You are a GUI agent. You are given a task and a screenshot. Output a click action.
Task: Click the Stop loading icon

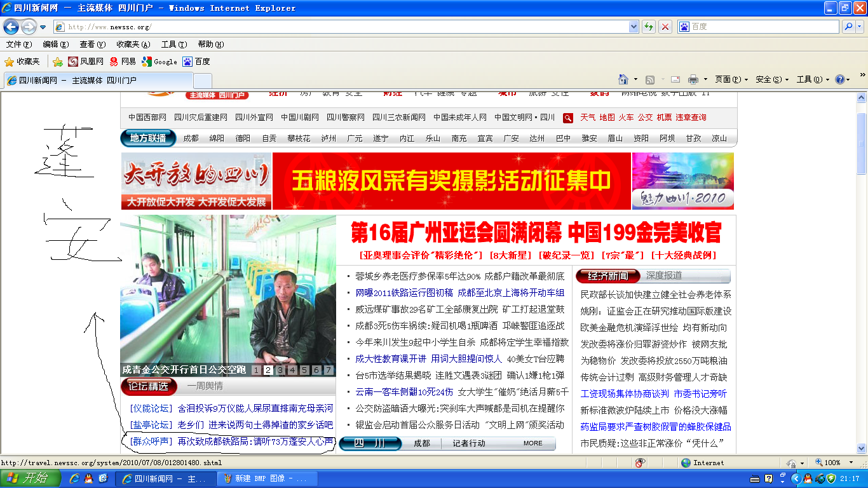665,27
